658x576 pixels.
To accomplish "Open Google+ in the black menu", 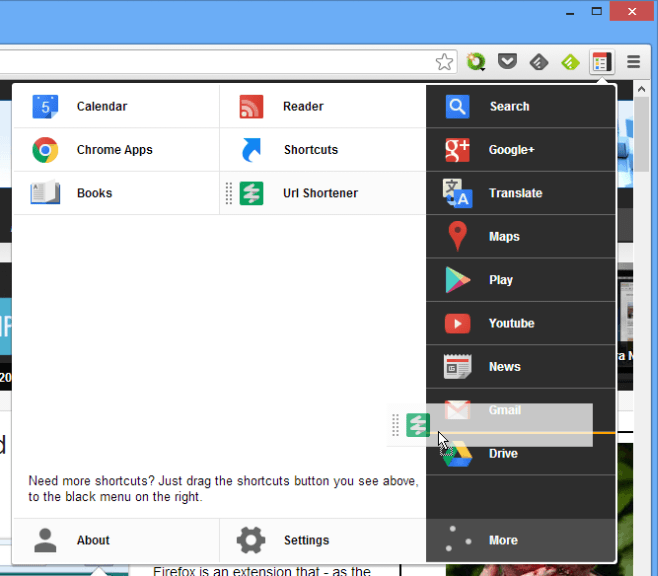I will point(512,150).
